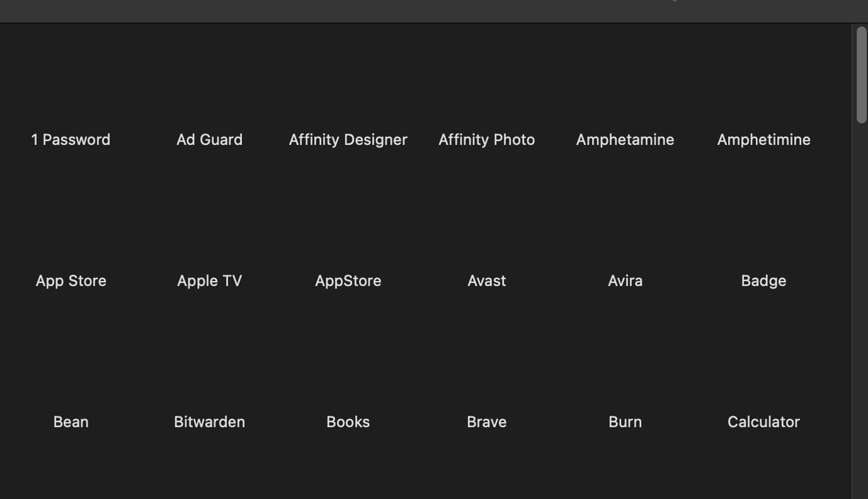This screenshot has width=868, height=499.
Task: Click the Books item
Action: pos(348,422)
